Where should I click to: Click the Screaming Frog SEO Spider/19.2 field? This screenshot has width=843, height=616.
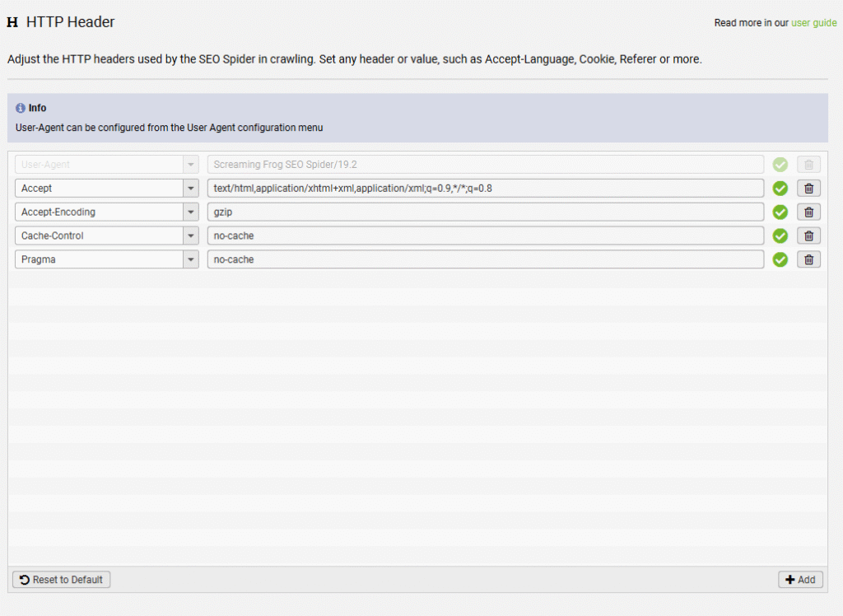[486, 165]
